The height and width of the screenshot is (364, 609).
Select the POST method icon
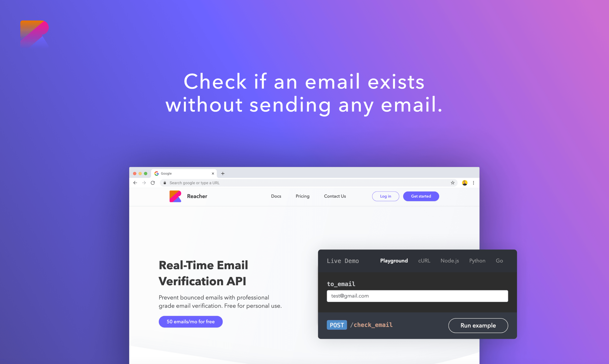click(337, 325)
